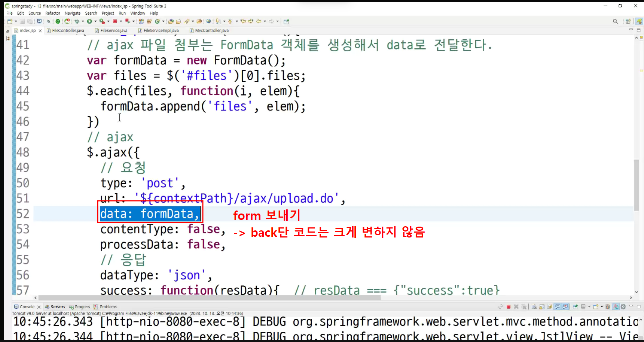Expand the New file dropdown arrow

16,21
